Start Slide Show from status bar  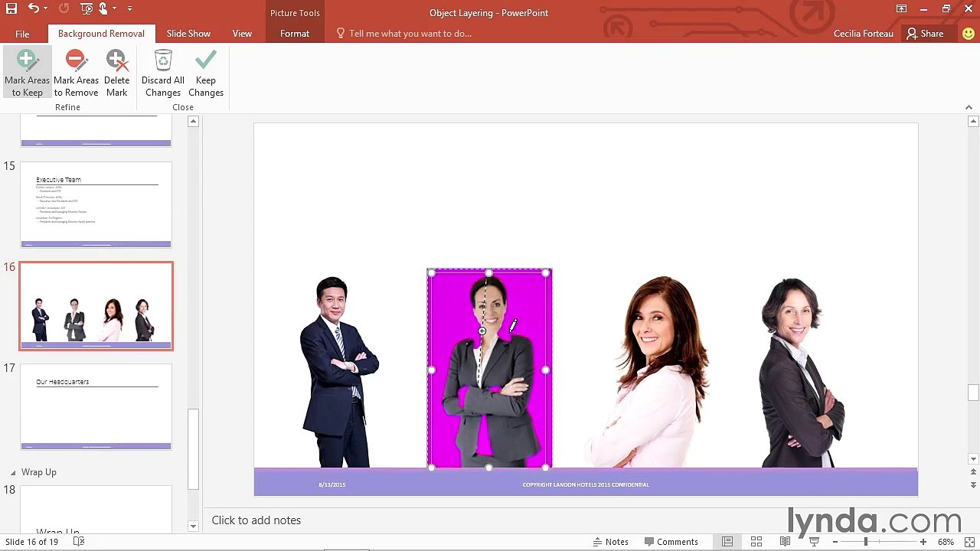coord(814,542)
